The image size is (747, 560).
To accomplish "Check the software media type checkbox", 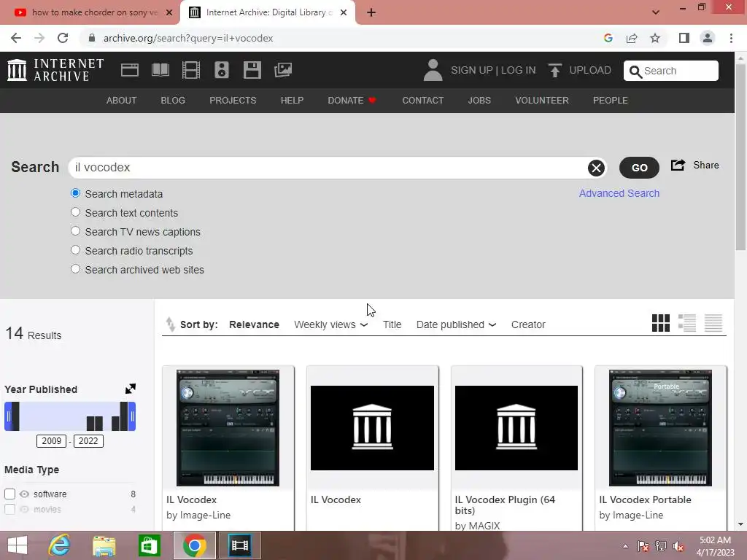I will pyautogui.click(x=9, y=494).
